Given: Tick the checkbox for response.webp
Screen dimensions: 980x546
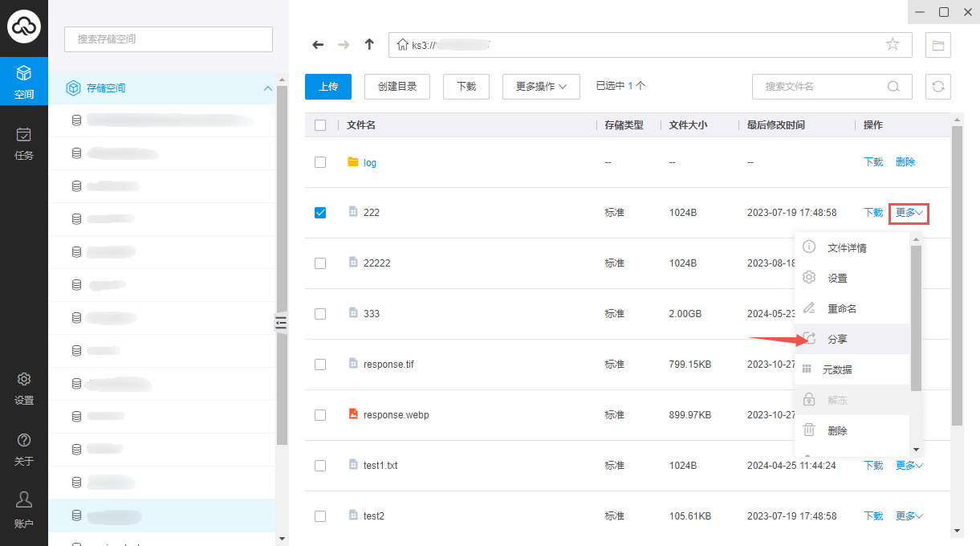Looking at the screenshot, I should point(320,415).
